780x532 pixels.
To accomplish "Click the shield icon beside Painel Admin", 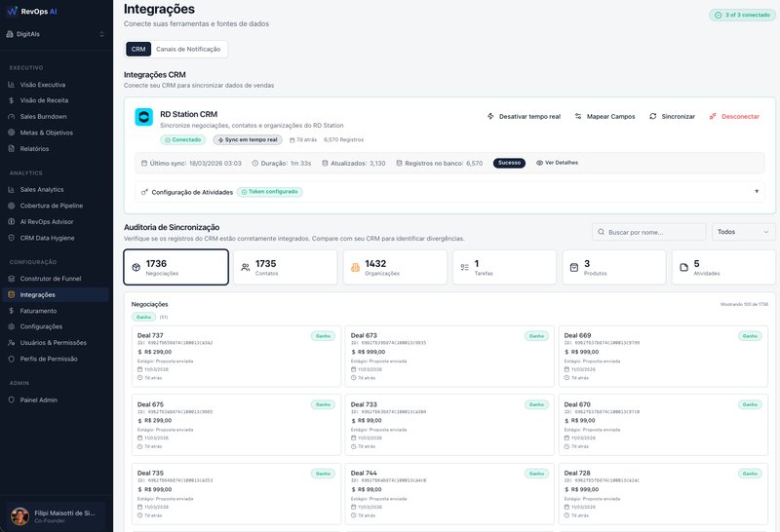I will point(12,399).
